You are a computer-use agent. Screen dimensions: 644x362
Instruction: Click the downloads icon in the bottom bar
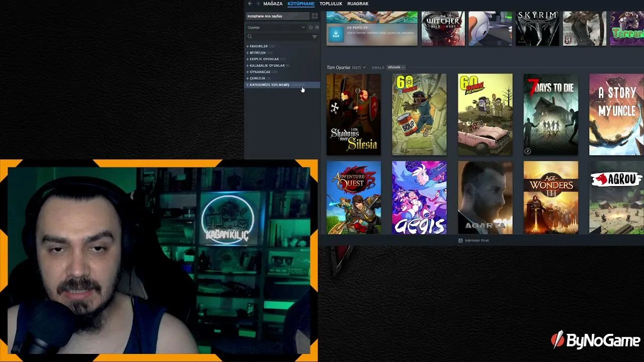pyautogui.click(x=460, y=240)
